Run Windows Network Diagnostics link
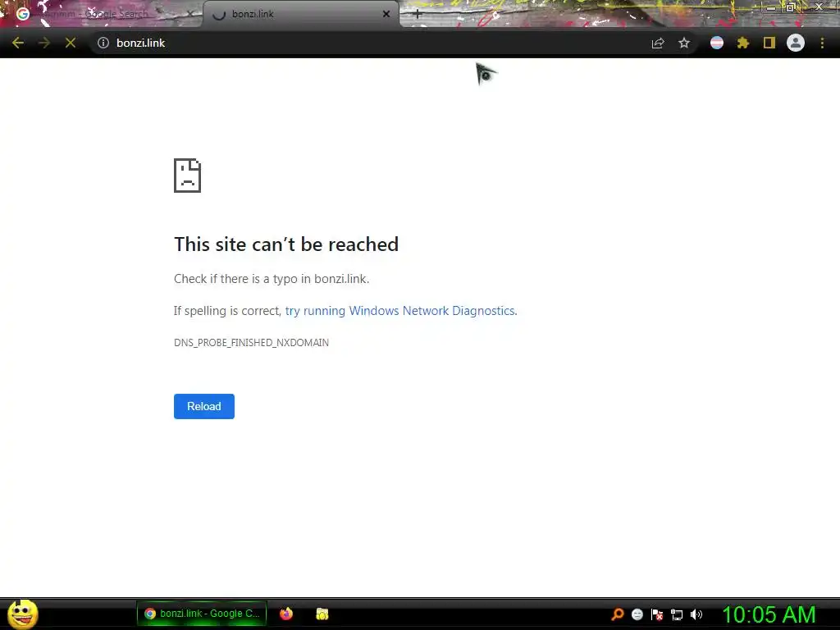Screen dimensions: 840x630 400,311
